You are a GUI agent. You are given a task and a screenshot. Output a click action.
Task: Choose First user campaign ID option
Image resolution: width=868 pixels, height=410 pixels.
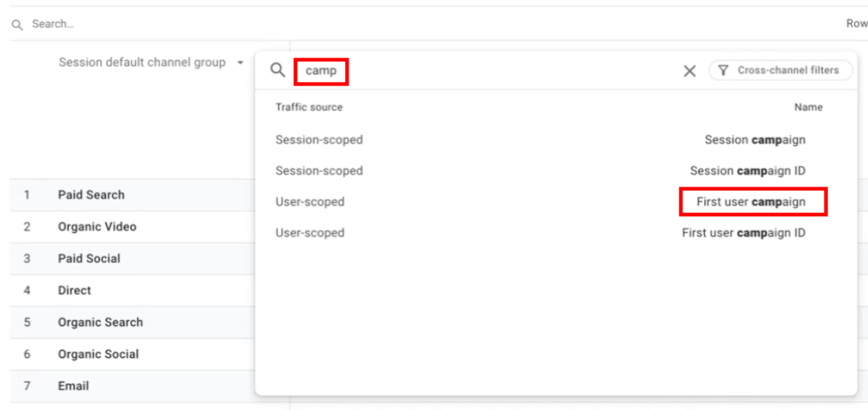tap(743, 232)
